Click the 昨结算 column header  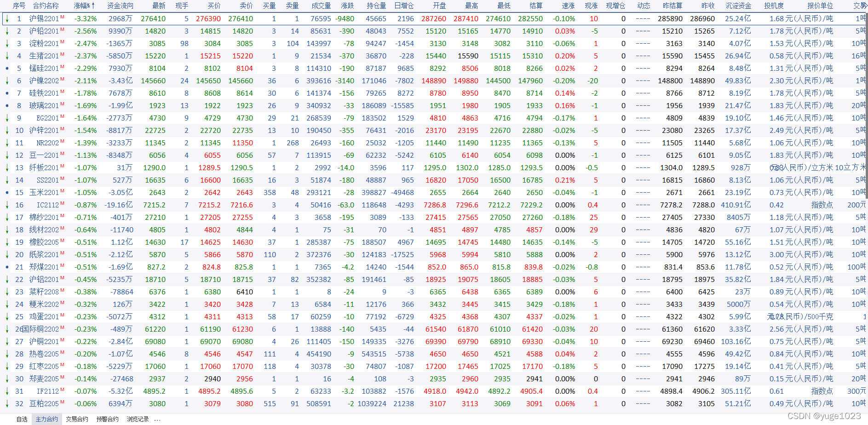click(x=673, y=6)
